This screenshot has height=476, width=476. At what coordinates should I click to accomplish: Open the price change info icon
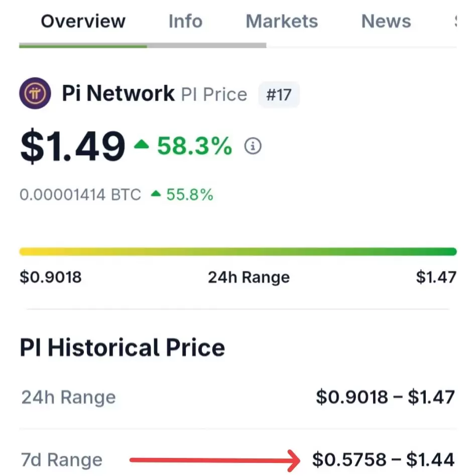coord(253,146)
